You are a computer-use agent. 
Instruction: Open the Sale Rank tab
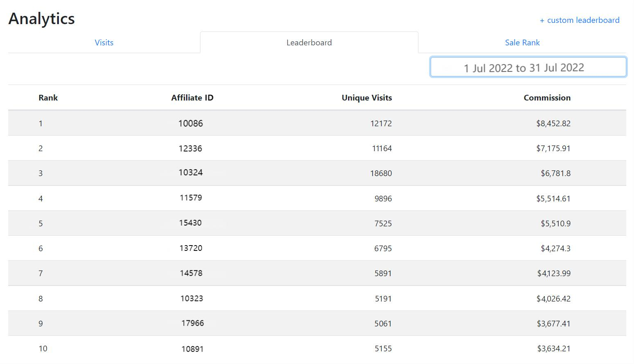[522, 42]
